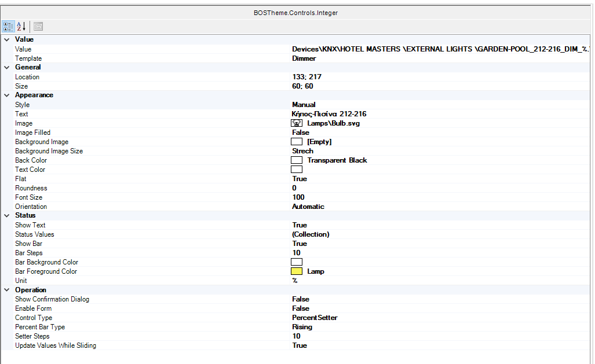The height and width of the screenshot is (364, 595).
Task: Switch to Categorized property view
Action: [x=9, y=26]
